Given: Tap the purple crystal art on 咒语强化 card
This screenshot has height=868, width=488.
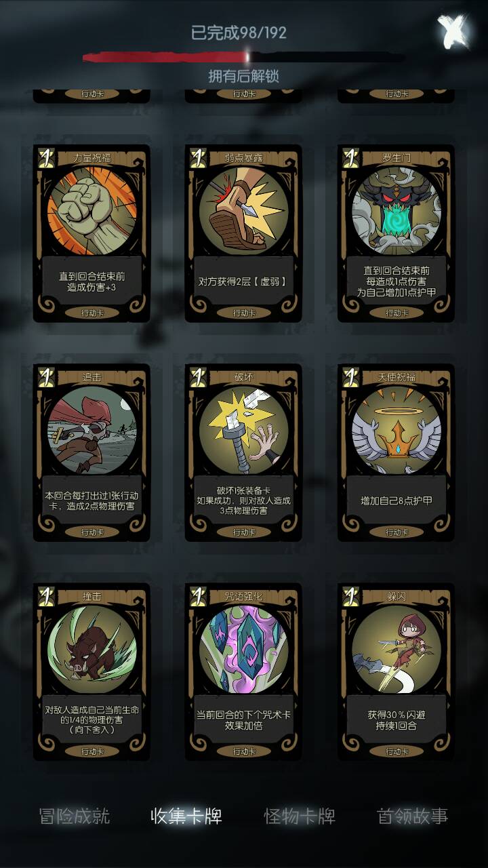Looking at the screenshot, I should click(x=243, y=649).
